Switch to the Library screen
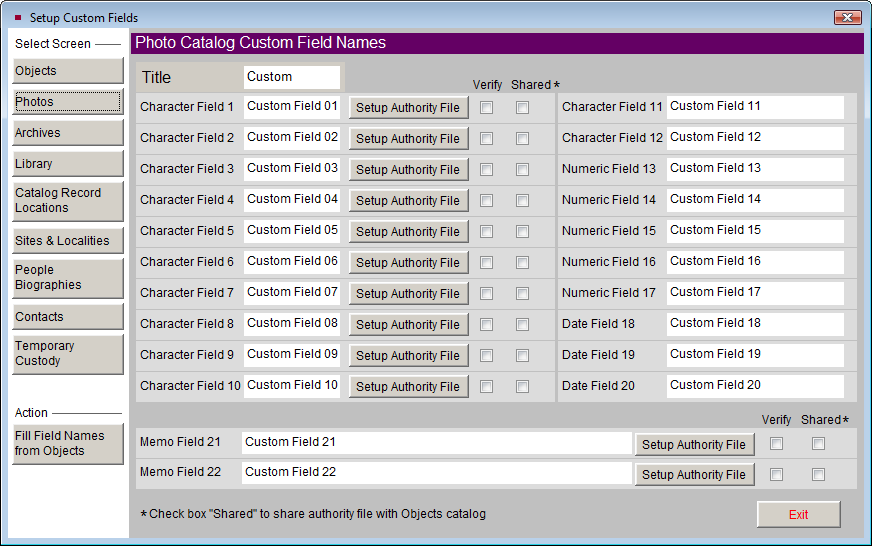The width and height of the screenshot is (872, 546). coord(67,164)
